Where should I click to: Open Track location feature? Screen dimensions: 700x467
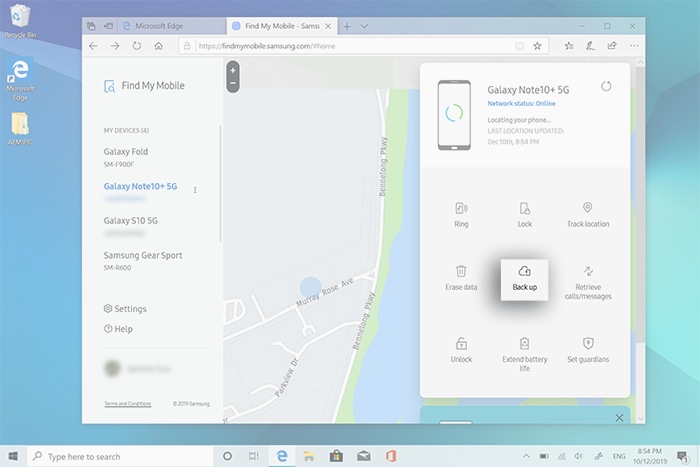[x=588, y=215]
